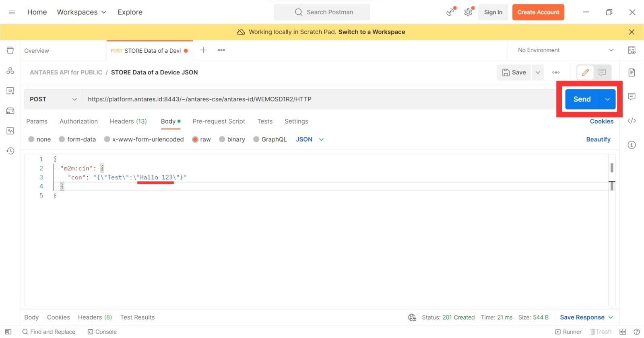
Task: Open Monitors icon in left sidebar
Action: pyautogui.click(x=10, y=131)
